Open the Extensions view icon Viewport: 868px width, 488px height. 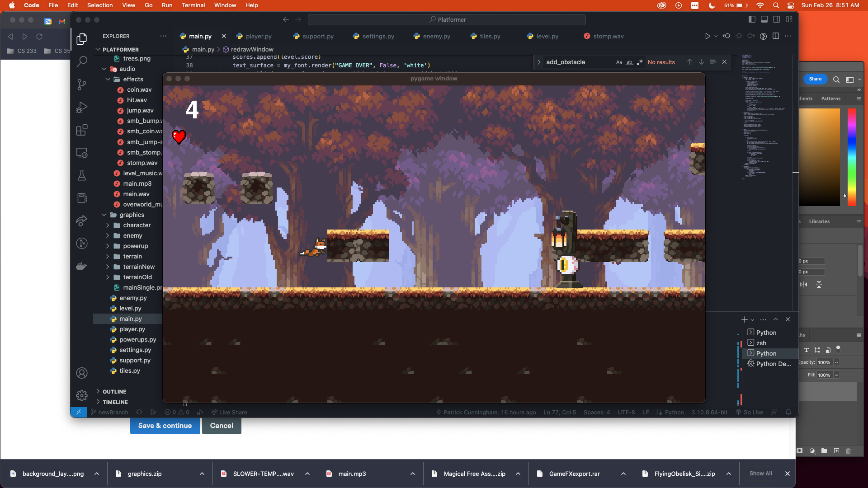[x=82, y=130]
